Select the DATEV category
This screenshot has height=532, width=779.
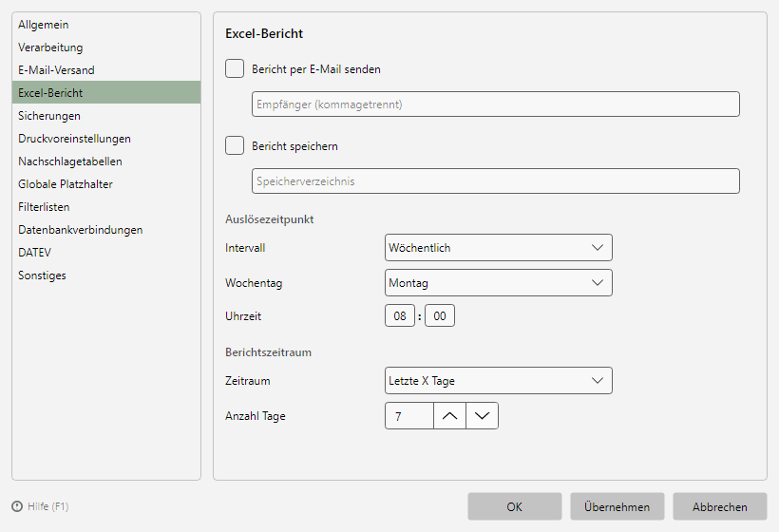click(106, 253)
